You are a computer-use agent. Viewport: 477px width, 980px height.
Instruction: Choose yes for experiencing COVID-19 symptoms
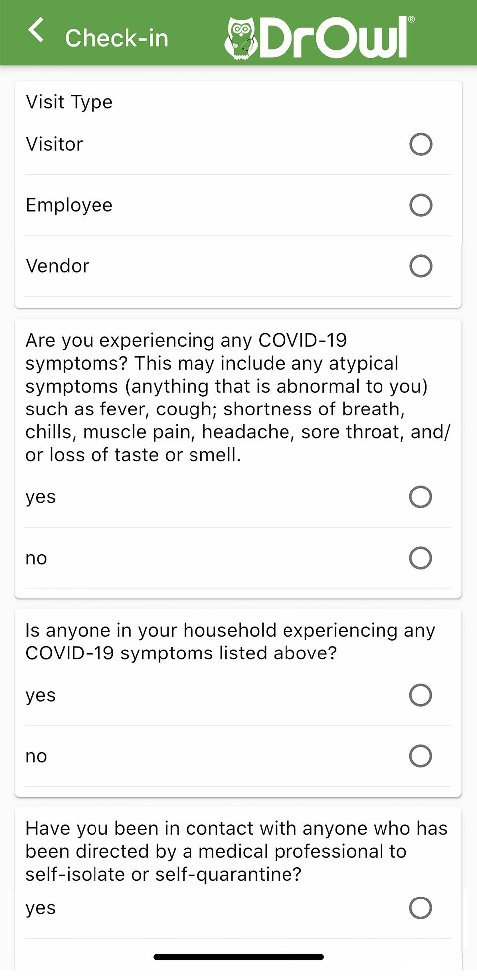[420, 497]
